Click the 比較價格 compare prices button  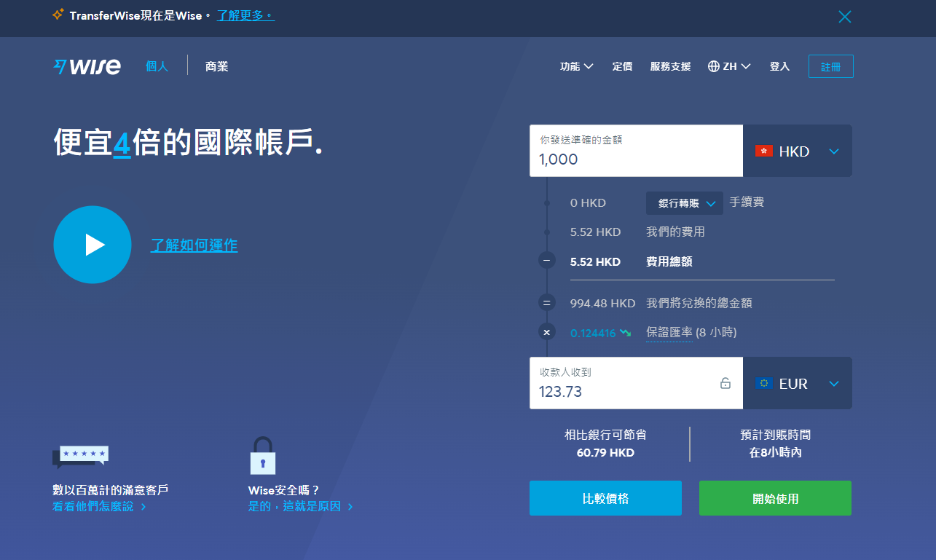605,498
